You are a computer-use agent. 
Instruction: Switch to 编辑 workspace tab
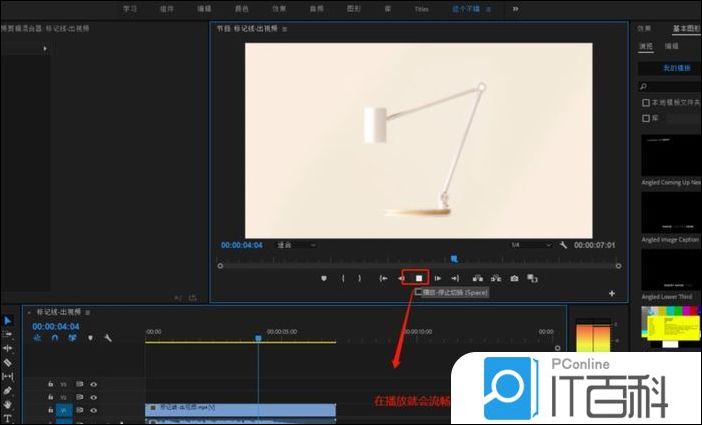pos(203,8)
